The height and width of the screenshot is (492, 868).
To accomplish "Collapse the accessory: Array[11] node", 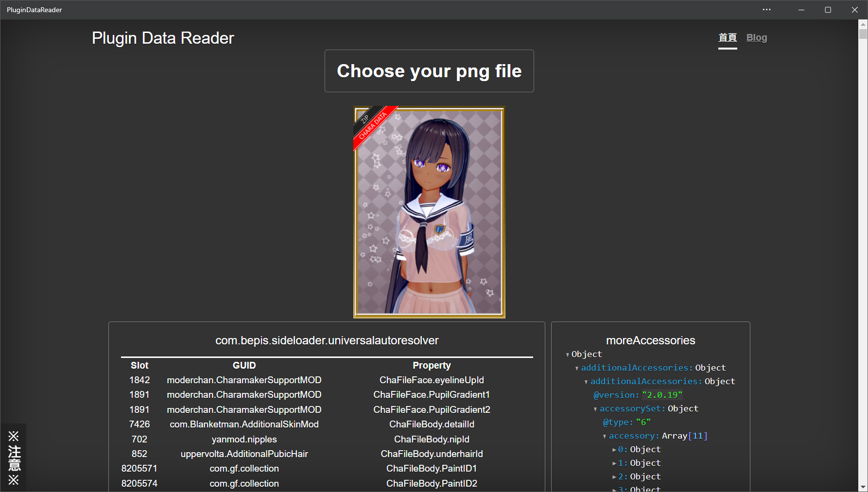I will [x=605, y=436].
